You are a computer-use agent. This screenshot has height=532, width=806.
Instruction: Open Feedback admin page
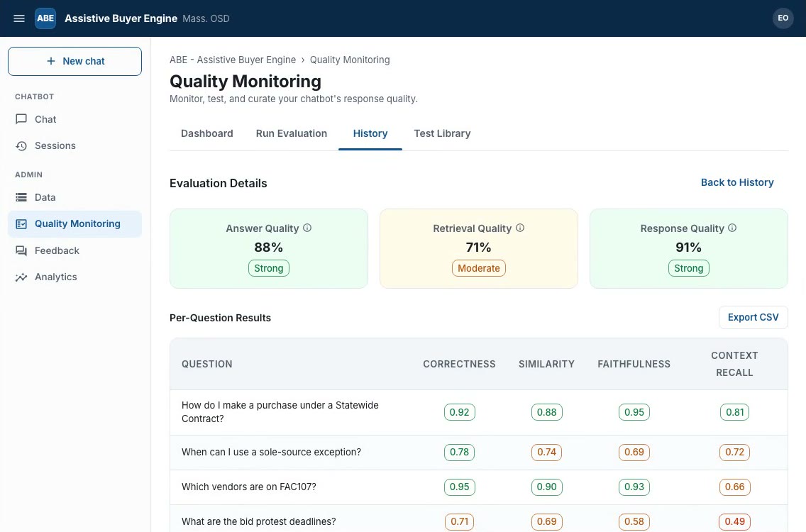coord(74,251)
